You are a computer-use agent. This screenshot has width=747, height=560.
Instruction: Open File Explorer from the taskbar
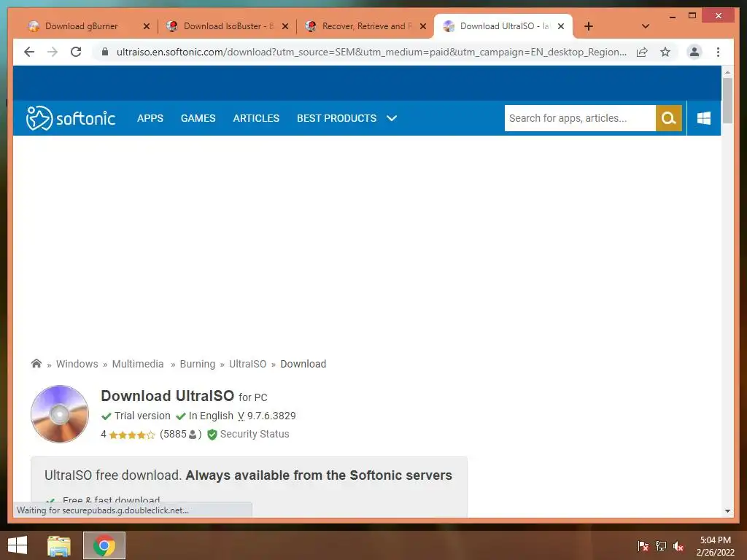tap(58, 545)
